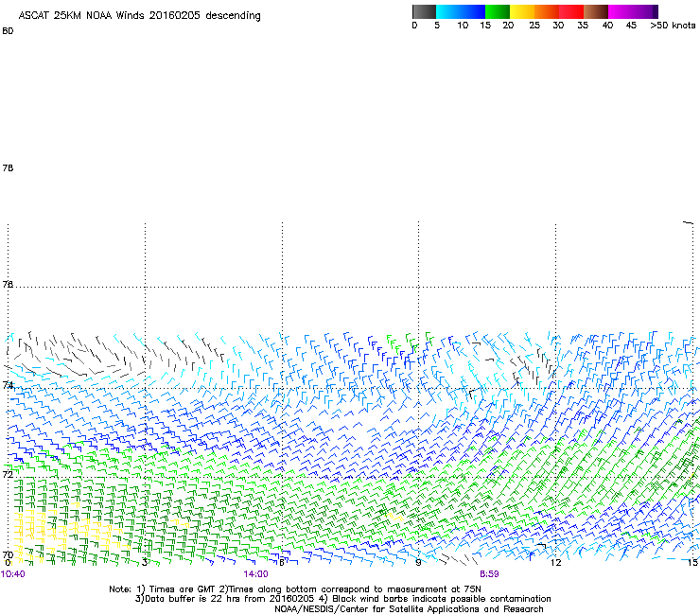Click the 72 latitude axis label
Viewport: 700px width, 615px height.
[8, 474]
